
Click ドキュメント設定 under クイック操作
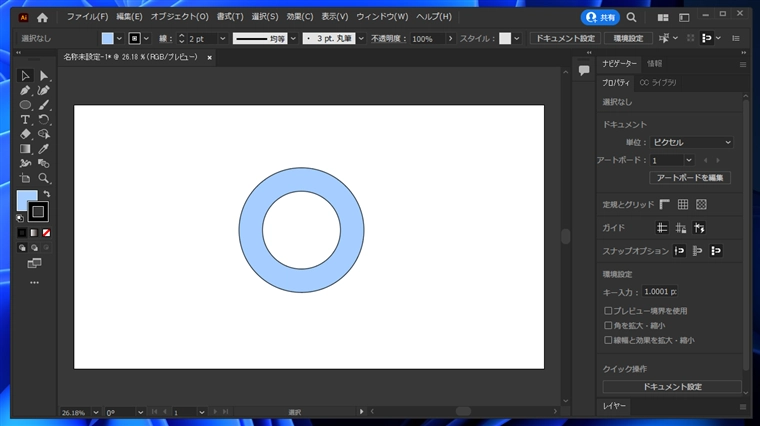(x=672, y=387)
